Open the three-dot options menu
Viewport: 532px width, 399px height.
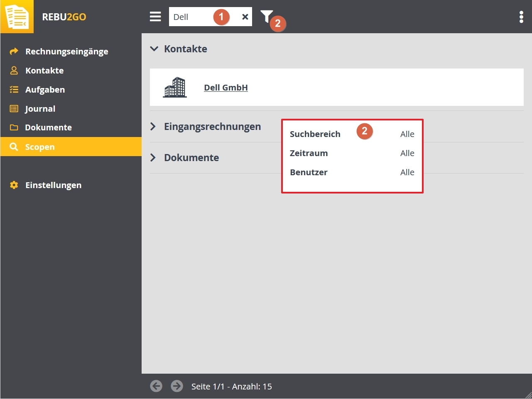pyautogui.click(x=521, y=17)
